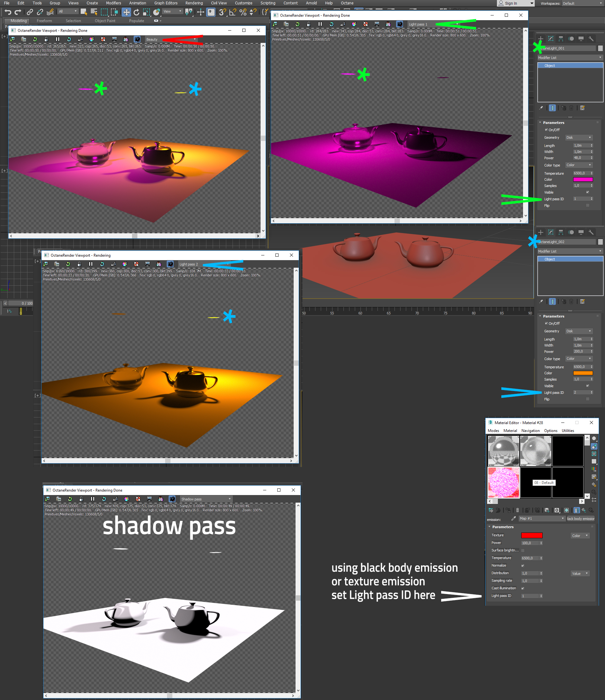Click the Light pass ID field in Material Editor

tap(529, 596)
